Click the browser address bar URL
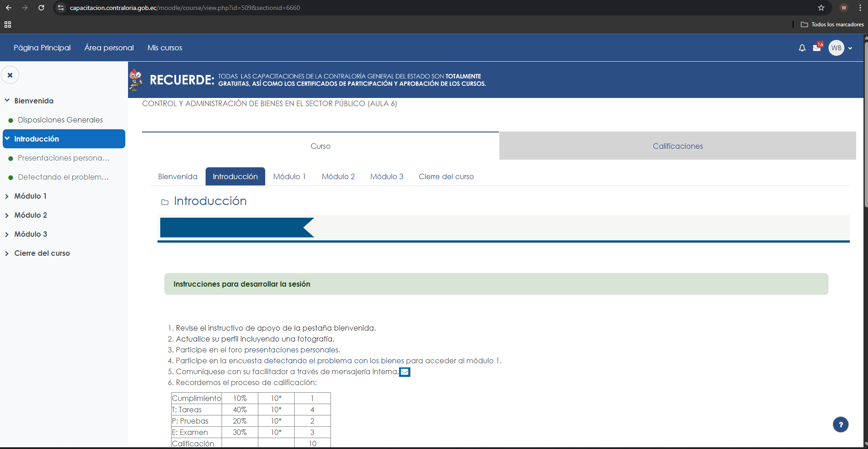868x449 pixels. [x=185, y=8]
